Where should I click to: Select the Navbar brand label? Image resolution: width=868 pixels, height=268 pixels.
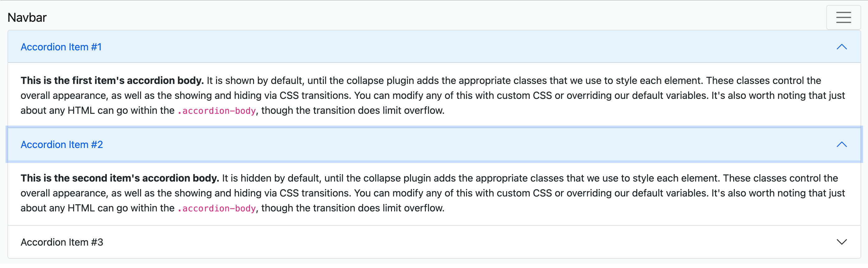pos(27,17)
